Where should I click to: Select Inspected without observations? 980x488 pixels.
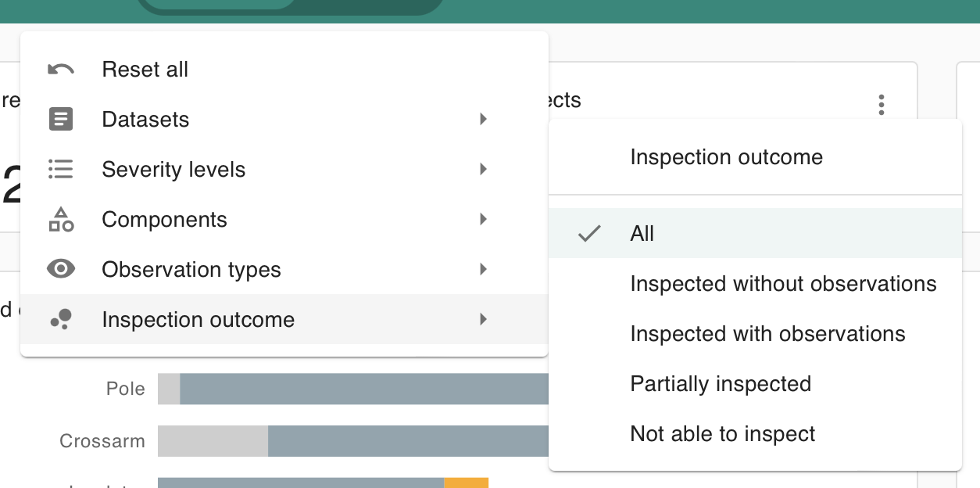tap(783, 284)
